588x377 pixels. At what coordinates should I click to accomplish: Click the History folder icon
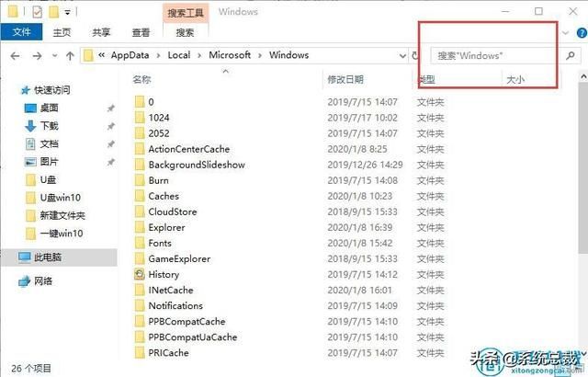(x=139, y=274)
